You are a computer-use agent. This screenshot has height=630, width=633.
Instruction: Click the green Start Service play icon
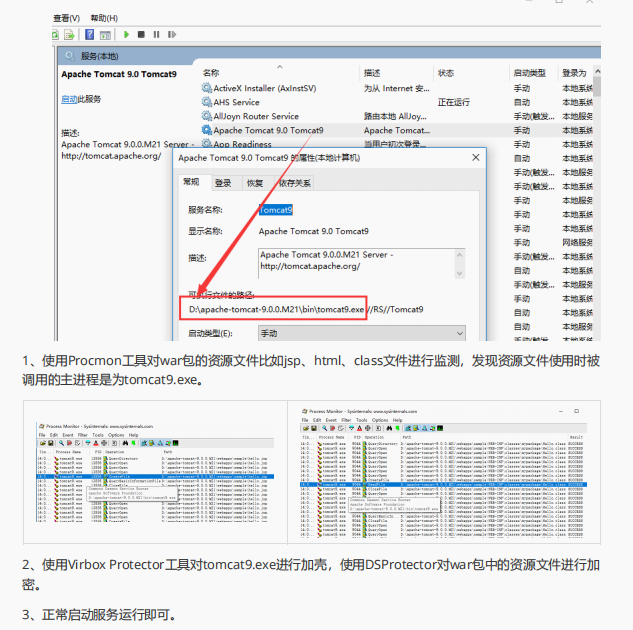[126, 35]
